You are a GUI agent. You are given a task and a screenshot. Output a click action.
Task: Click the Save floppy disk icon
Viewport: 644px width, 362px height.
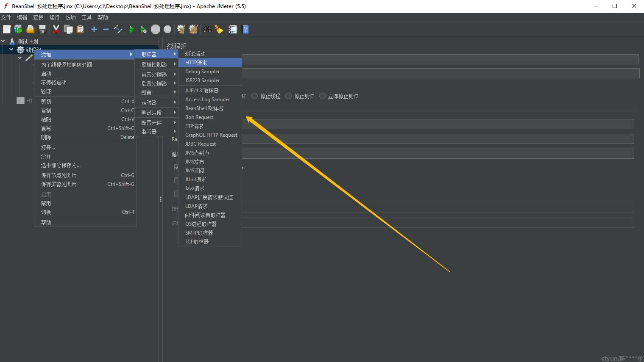[42, 29]
